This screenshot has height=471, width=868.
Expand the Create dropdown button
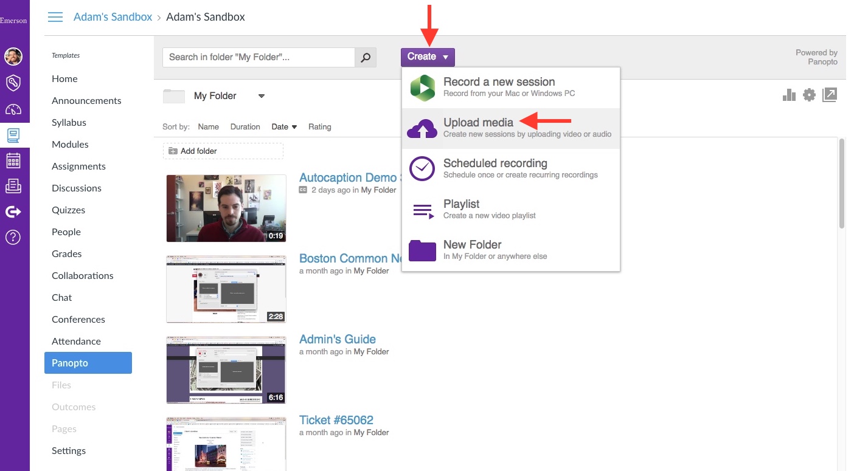click(x=428, y=57)
